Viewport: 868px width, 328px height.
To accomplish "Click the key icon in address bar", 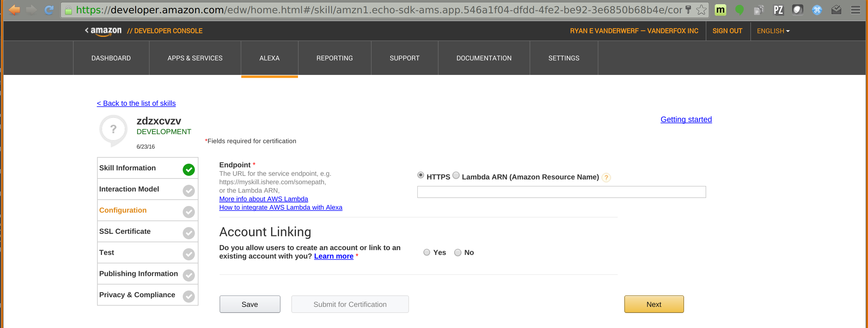I will tap(688, 10).
